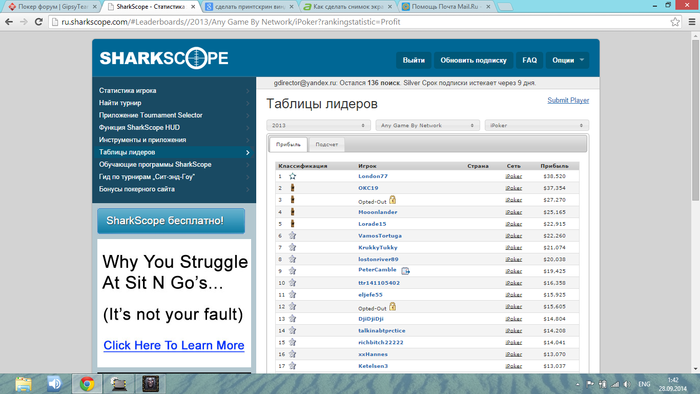Click the speaker icon in the taskbar
The width and height of the screenshot is (700, 394).
tap(54, 384)
